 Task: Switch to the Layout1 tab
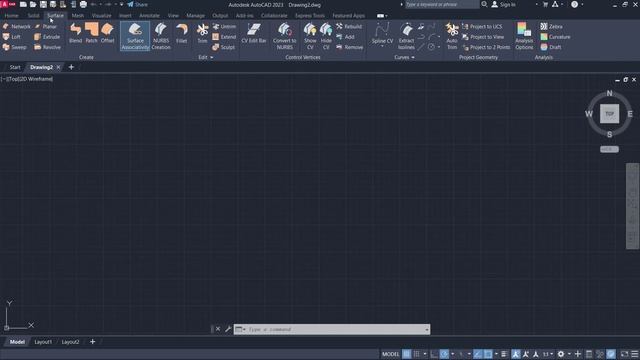tap(43, 342)
